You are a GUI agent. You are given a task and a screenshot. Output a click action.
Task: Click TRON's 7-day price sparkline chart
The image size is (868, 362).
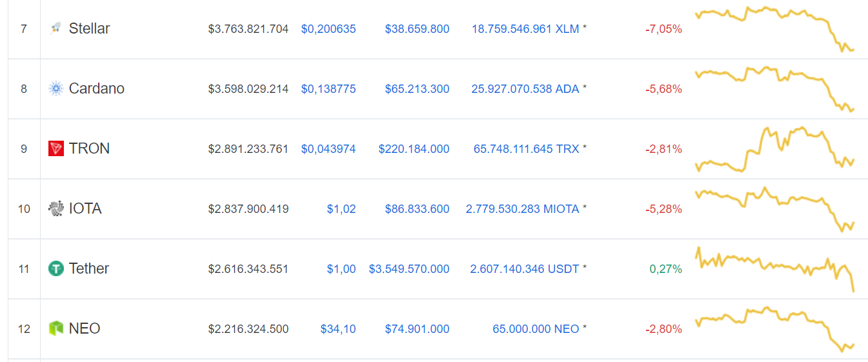[x=774, y=148]
